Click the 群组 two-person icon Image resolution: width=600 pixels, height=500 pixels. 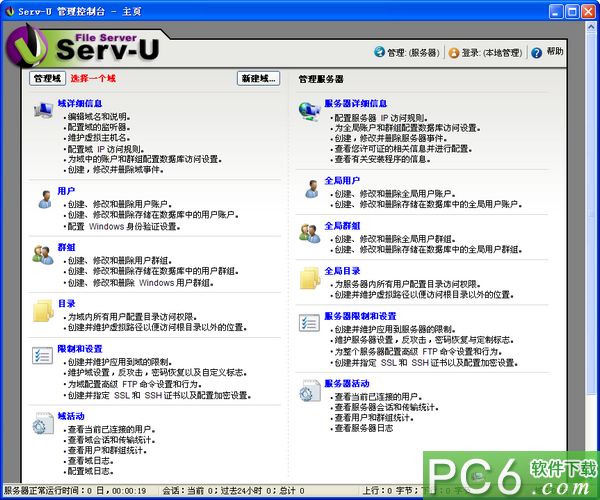pos(42,254)
